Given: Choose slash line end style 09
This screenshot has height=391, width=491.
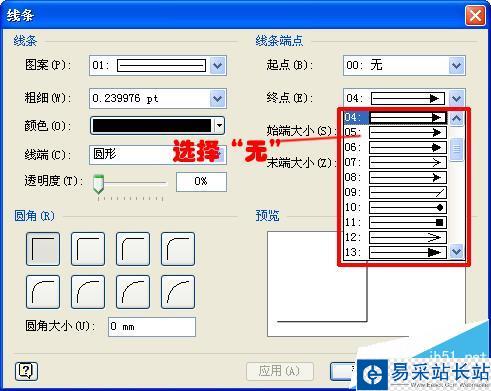Looking at the screenshot, I should point(395,192).
